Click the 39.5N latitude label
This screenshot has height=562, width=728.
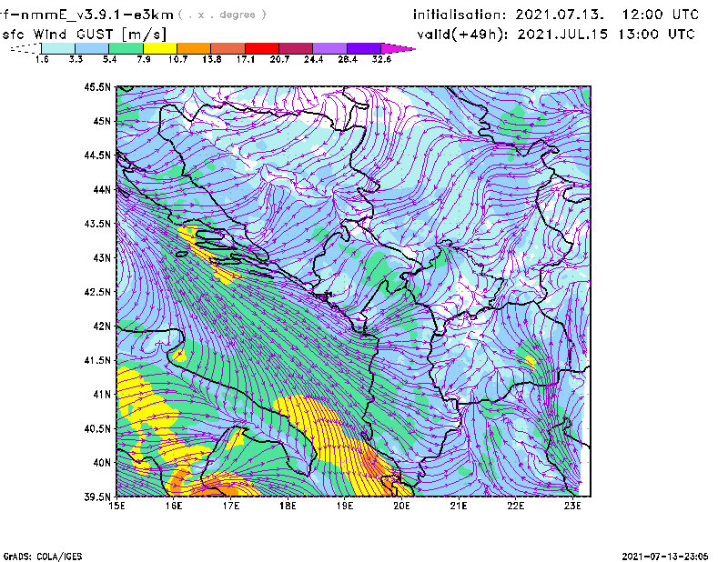tap(97, 497)
